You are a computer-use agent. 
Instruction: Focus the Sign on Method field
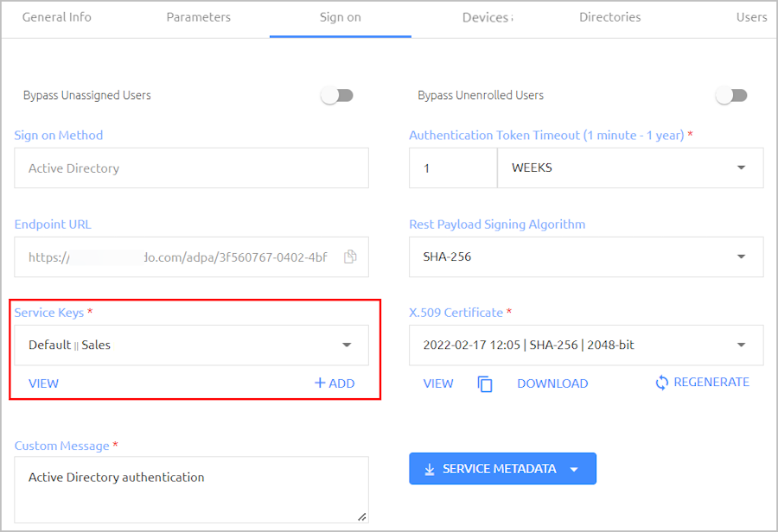coord(191,168)
